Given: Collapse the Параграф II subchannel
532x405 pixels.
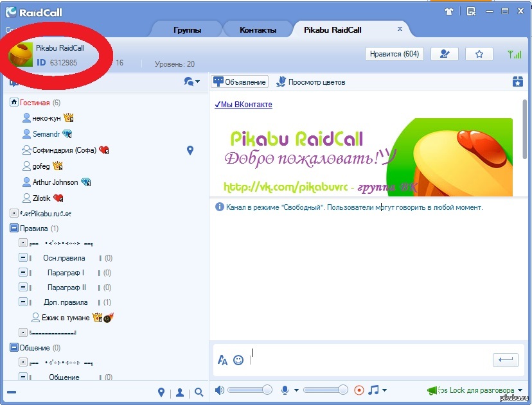Looking at the screenshot, I should pyautogui.click(x=22, y=287).
